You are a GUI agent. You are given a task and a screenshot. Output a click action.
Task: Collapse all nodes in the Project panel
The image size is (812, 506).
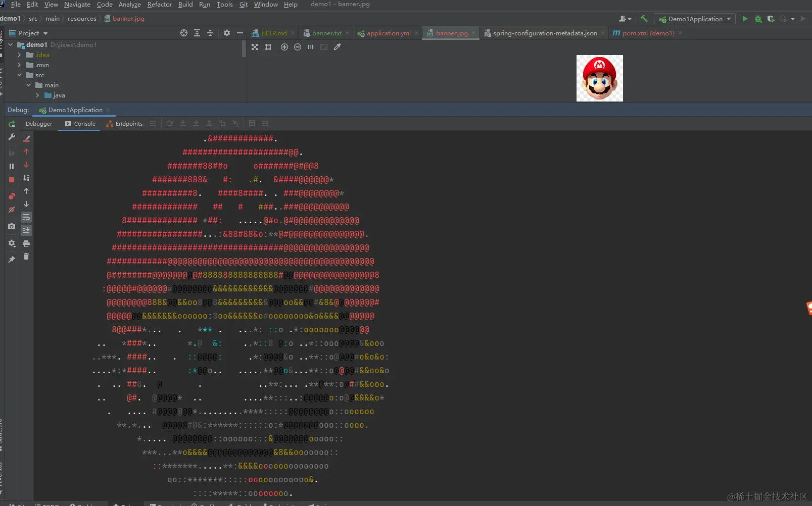pos(210,33)
